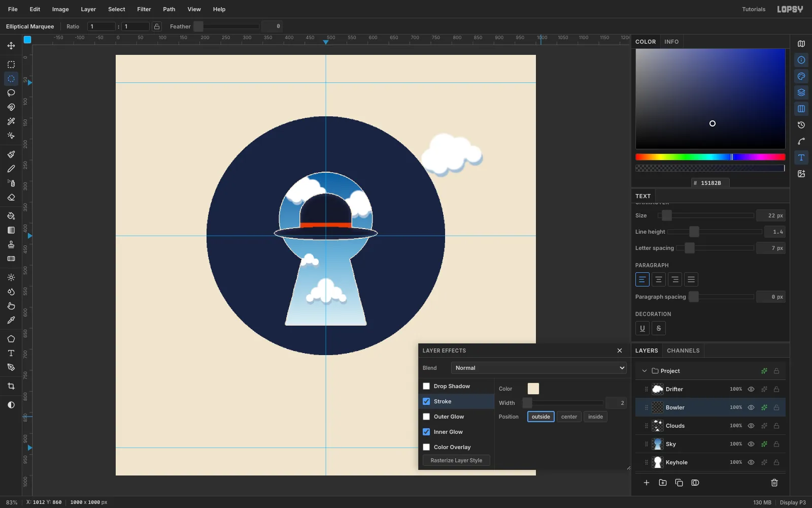Open the Tutorials link
The width and height of the screenshot is (812, 508).
(754, 9)
